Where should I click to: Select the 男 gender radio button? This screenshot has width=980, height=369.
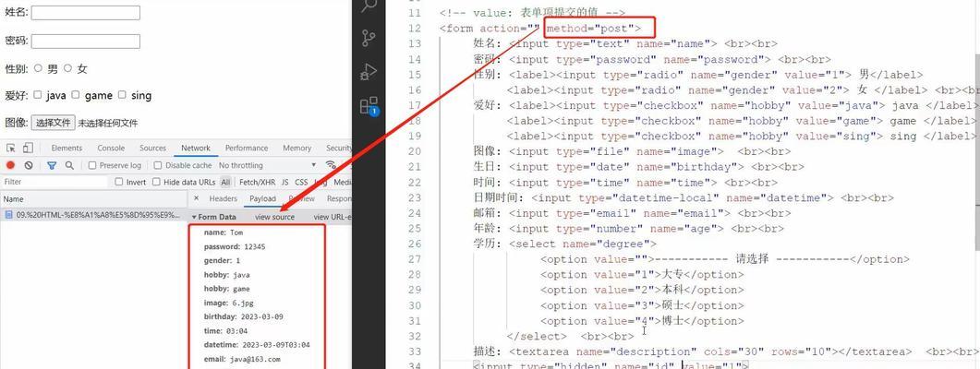38,68
